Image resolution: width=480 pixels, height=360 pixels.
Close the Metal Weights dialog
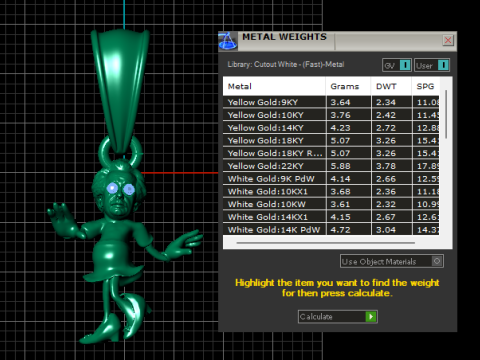click(x=448, y=41)
